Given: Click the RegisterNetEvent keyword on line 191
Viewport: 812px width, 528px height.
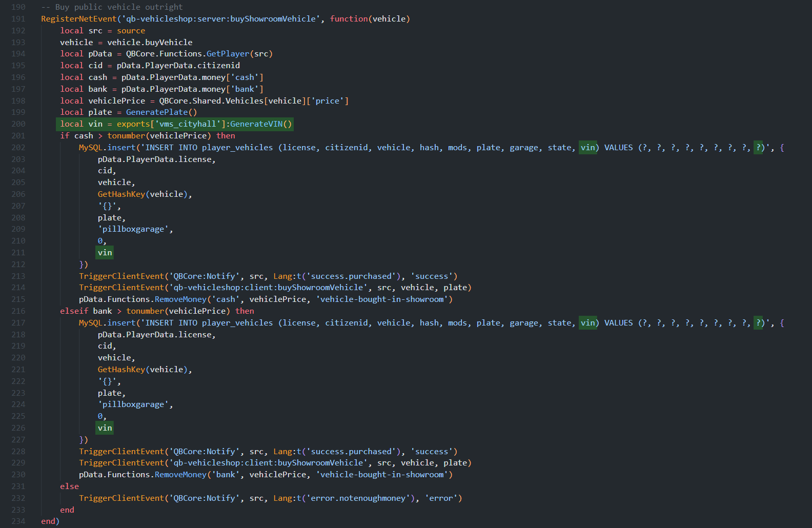Looking at the screenshot, I should 79,19.
